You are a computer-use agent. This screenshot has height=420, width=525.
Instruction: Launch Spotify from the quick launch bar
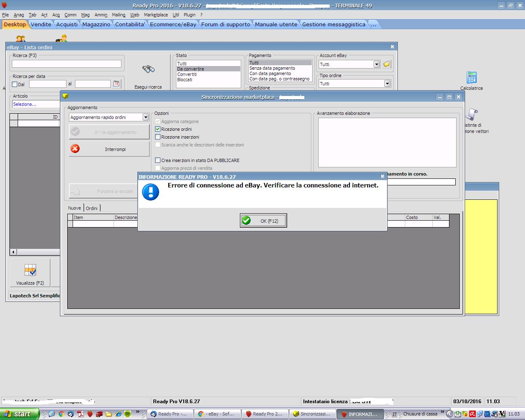[128, 414]
